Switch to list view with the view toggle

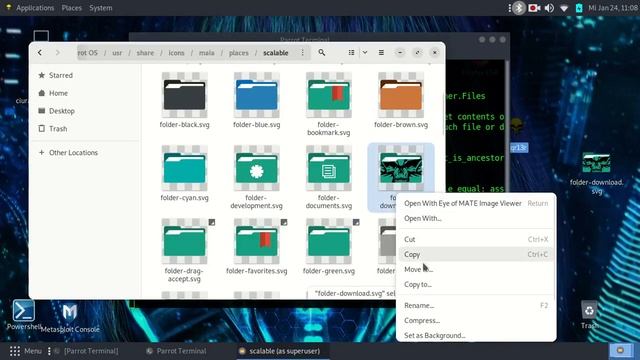click(351, 53)
